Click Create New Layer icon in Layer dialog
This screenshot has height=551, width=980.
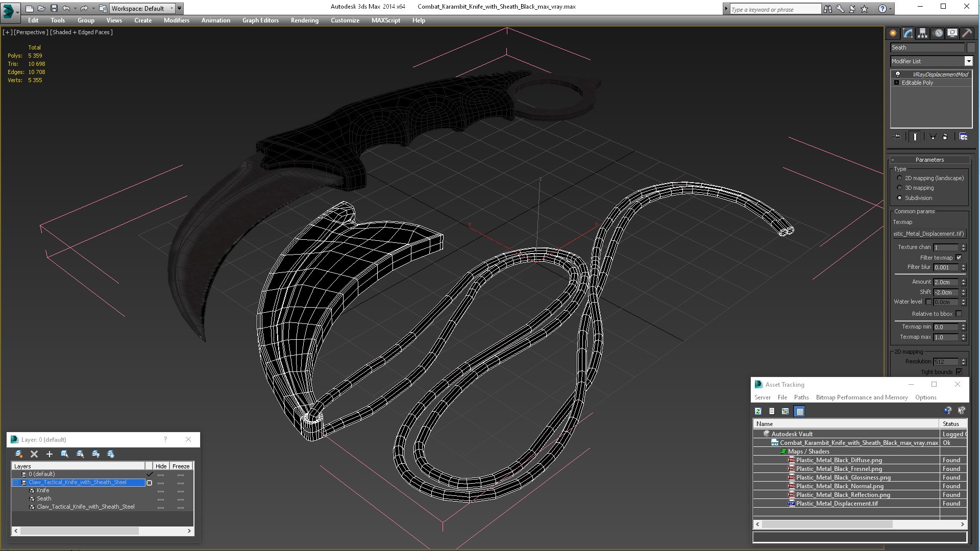[x=19, y=454]
